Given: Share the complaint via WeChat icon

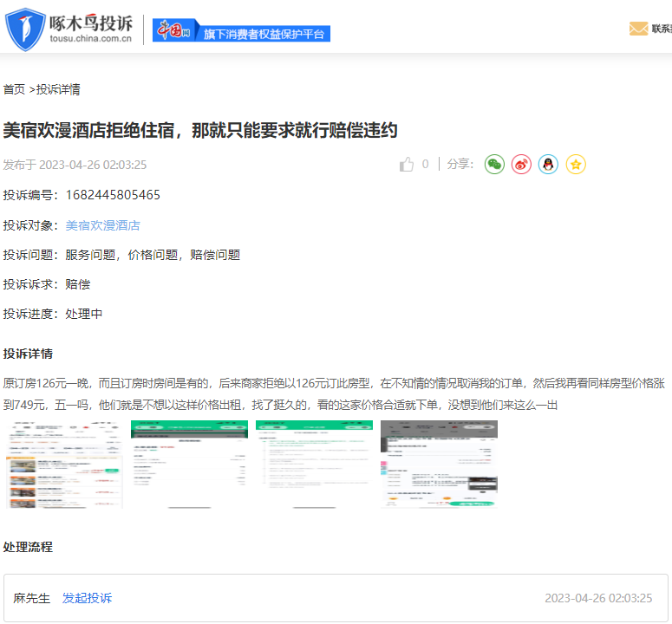Looking at the screenshot, I should point(494,165).
